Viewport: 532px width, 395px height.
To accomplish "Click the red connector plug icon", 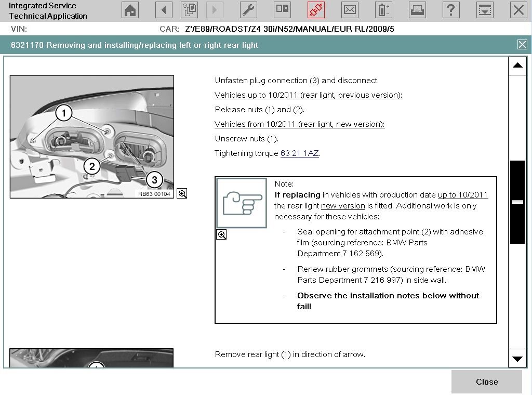I will [x=316, y=10].
